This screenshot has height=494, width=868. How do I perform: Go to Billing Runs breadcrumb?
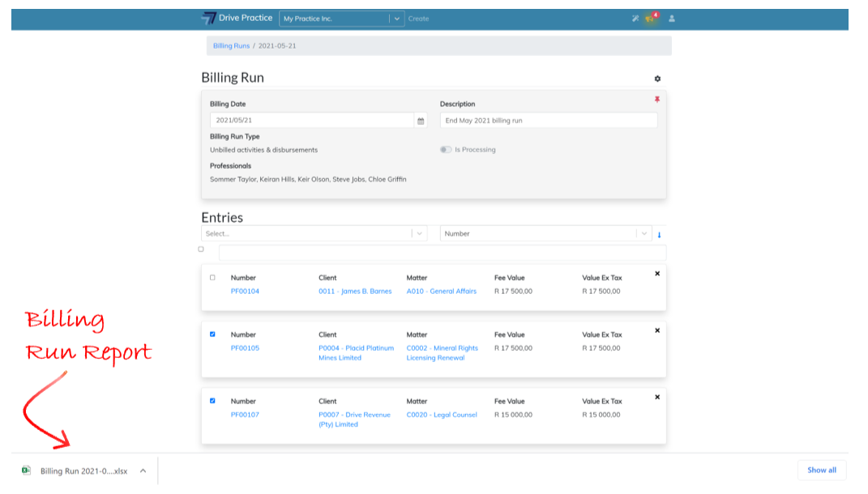pyautogui.click(x=231, y=46)
